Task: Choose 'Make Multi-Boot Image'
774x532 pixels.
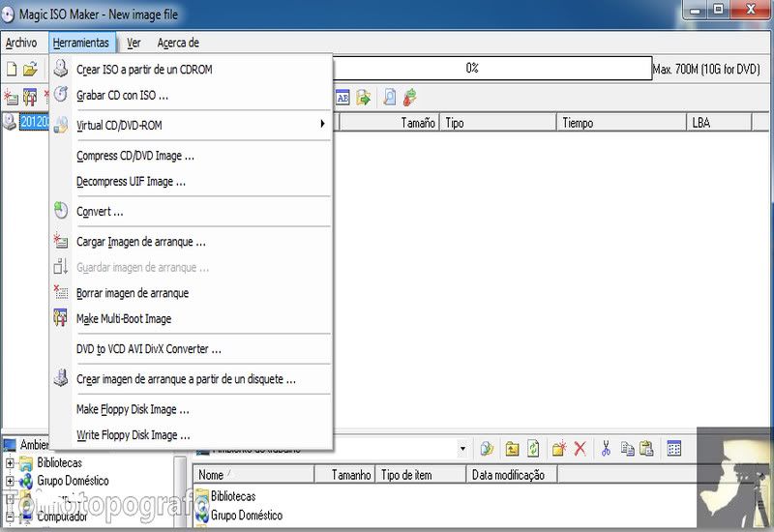Action: point(191,318)
